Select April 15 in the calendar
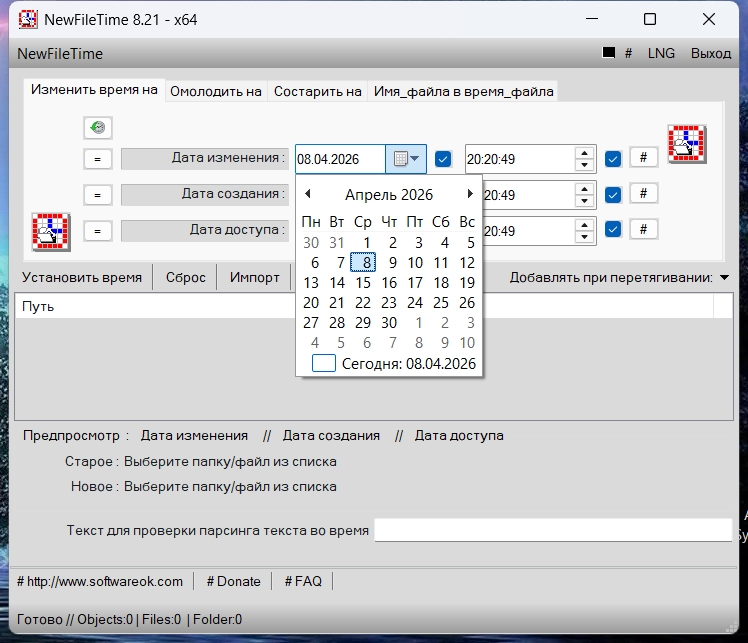The image size is (748, 643). (363, 282)
